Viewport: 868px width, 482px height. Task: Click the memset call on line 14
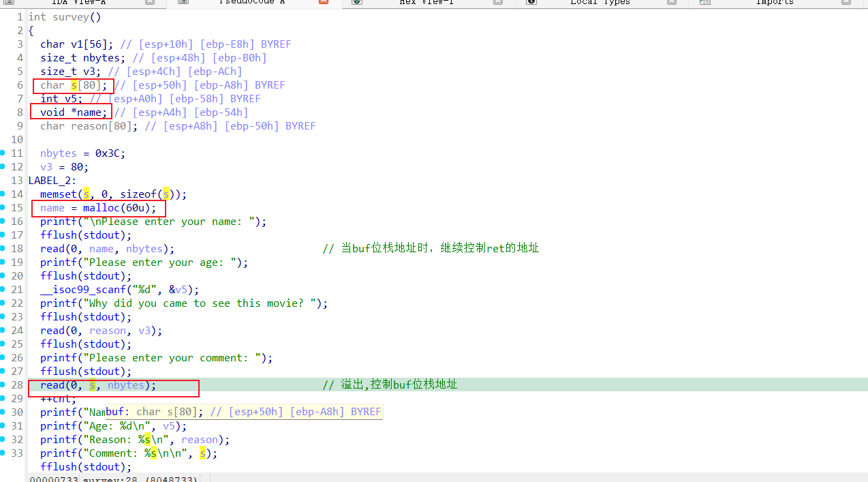(x=59, y=194)
